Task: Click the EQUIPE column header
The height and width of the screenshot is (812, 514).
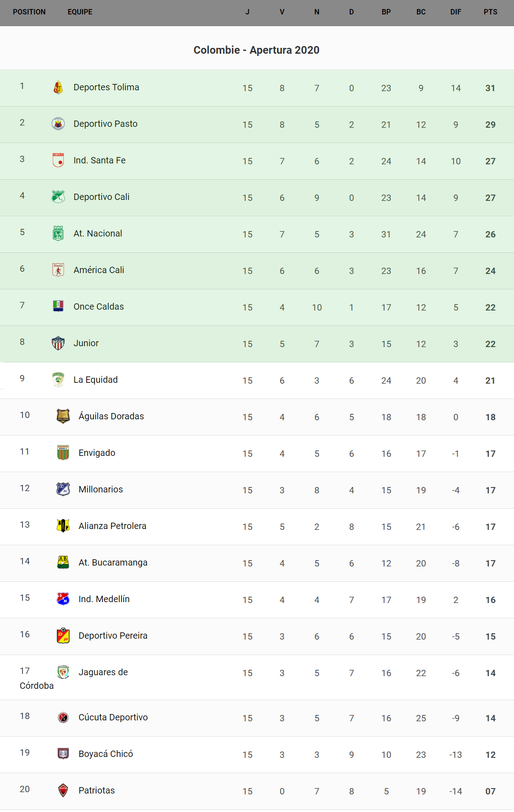Action: (80, 12)
